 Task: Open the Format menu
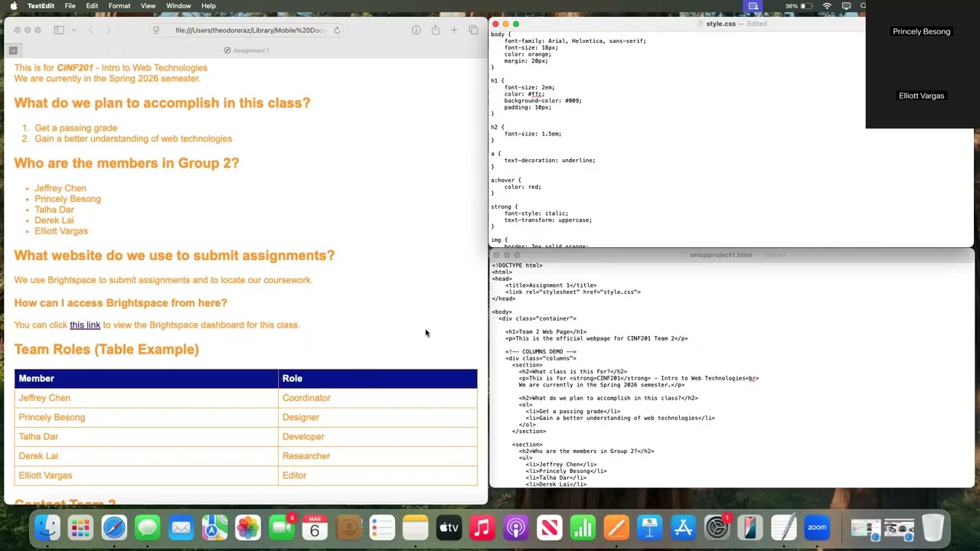[x=119, y=6]
